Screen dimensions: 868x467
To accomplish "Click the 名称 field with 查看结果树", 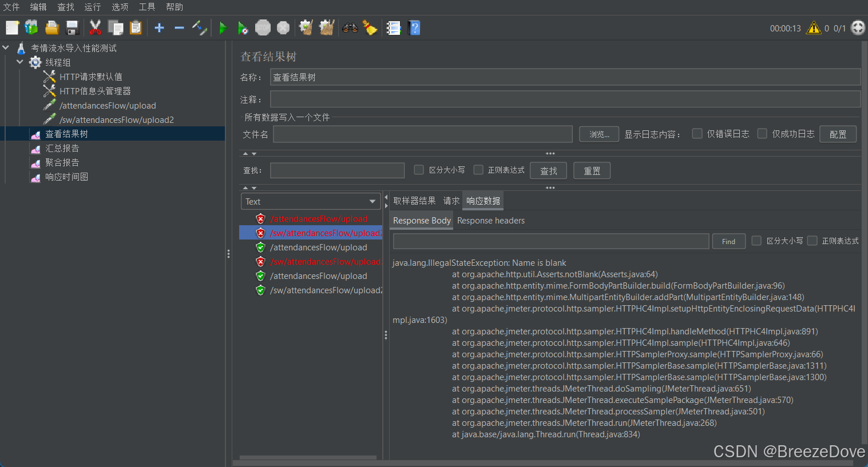I will click(565, 77).
